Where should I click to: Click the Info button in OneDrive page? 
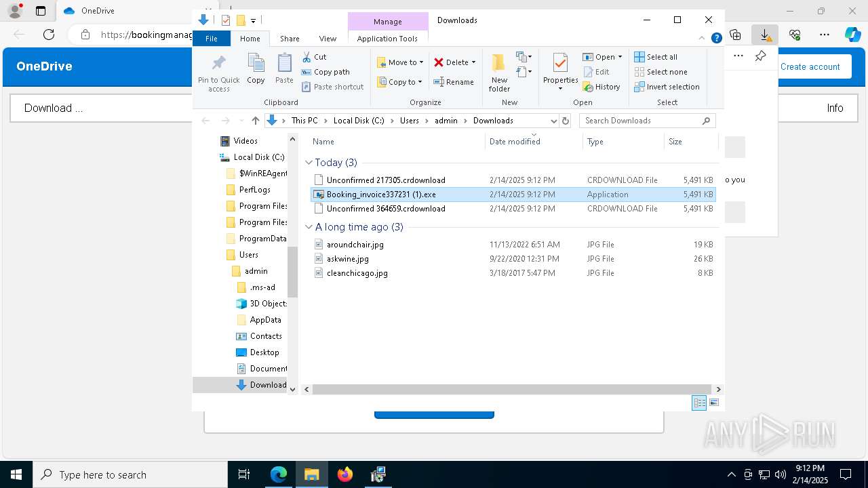(x=835, y=108)
